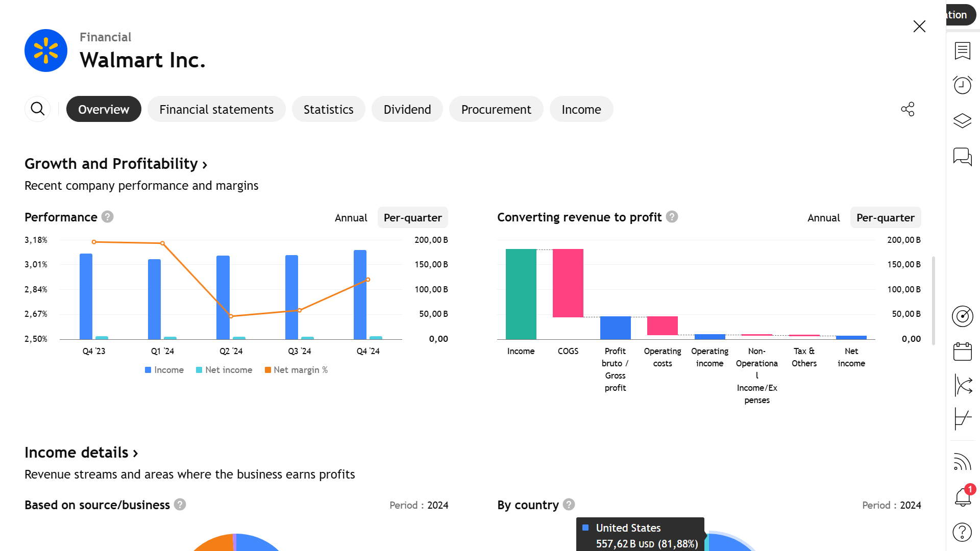Toggle Net margin % legend series
The image size is (980, 551).
click(297, 370)
